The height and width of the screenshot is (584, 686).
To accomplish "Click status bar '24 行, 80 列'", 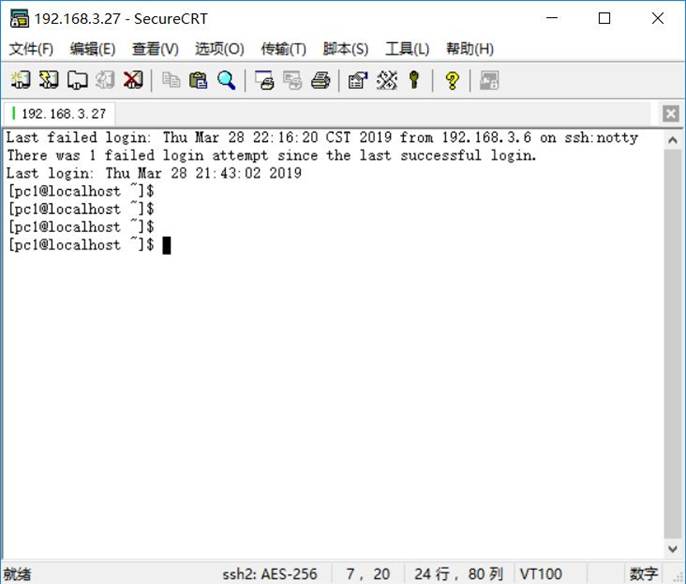I will point(458,574).
